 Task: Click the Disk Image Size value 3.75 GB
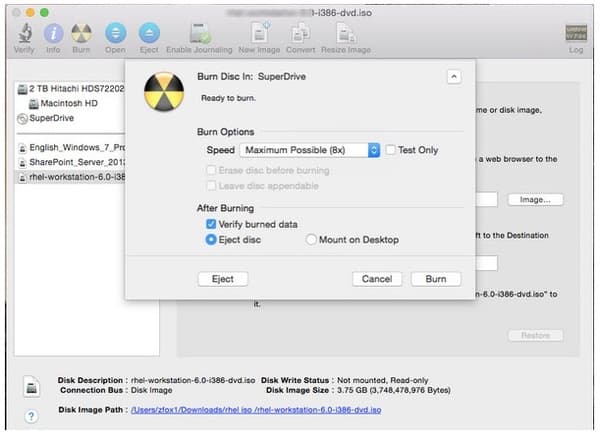point(394,390)
